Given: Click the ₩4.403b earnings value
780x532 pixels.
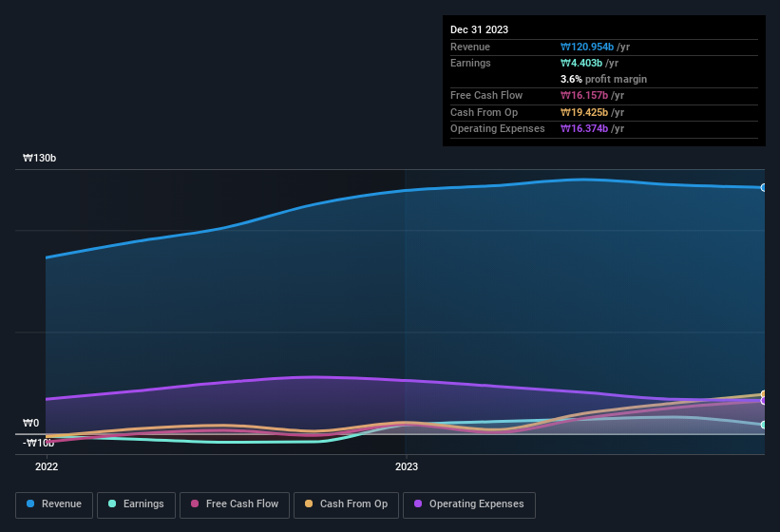Looking at the screenshot, I should 581,63.
